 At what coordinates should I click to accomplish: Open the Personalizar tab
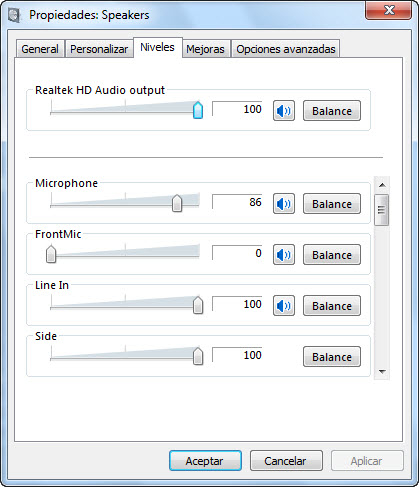click(x=99, y=49)
